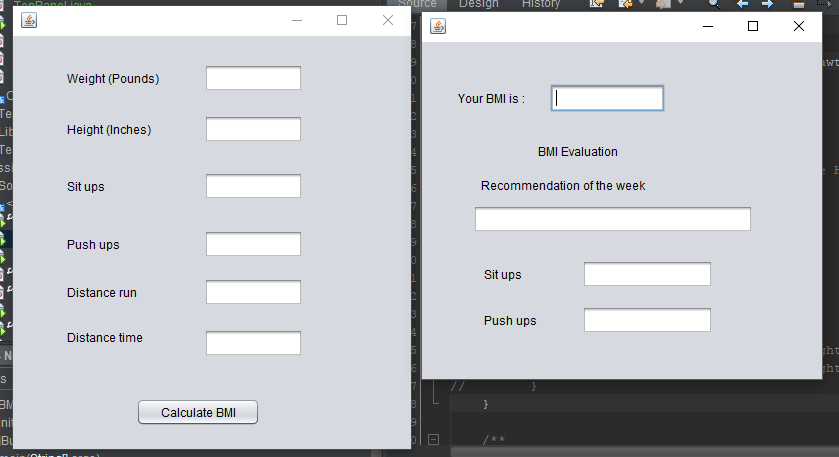Viewport: 839px width, 457px height.
Task: Select the Push ups field in the results window
Action: click(647, 320)
